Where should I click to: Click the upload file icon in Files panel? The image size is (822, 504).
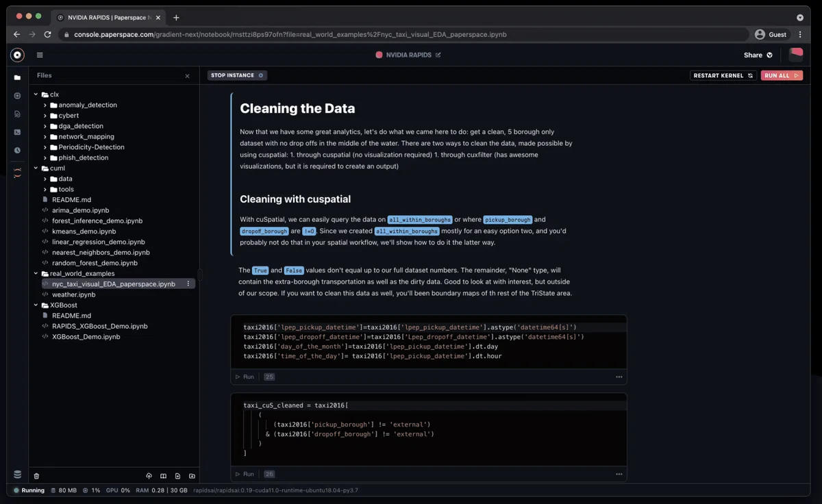(x=149, y=476)
